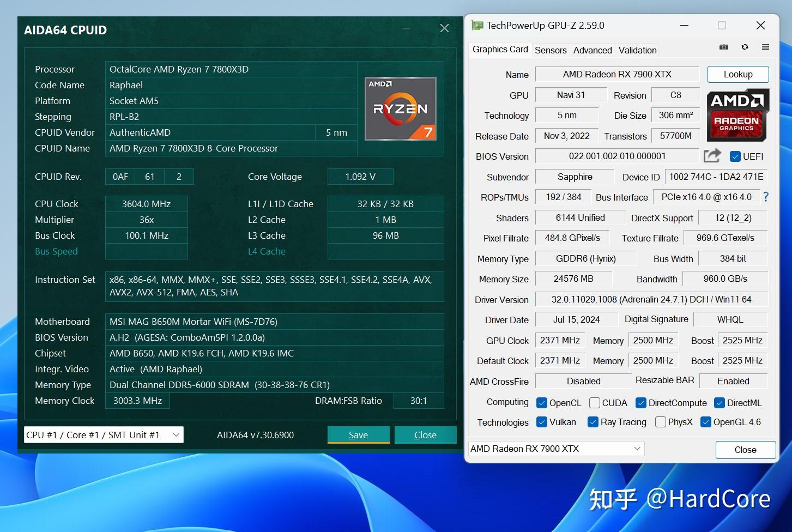Click the Driver Date Jul 15, 2024 field
This screenshot has height=532, width=792.
click(x=577, y=319)
